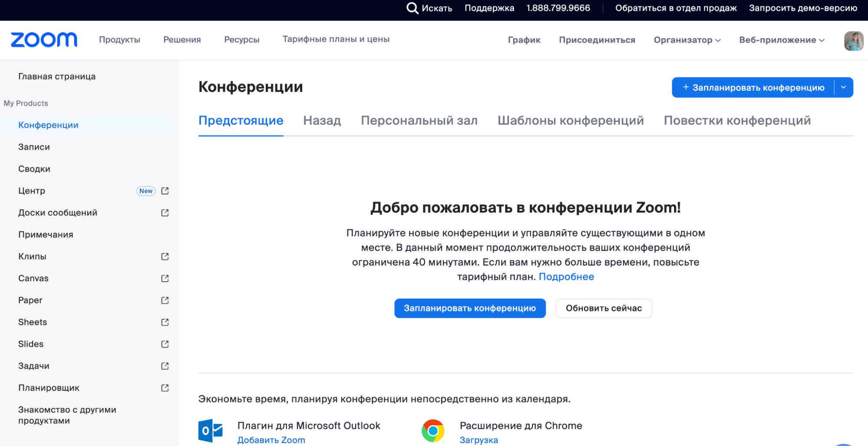Viewport: 868px width, 446px height.
Task: Open Поддержка in the top bar
Action: tap(489, 8)
